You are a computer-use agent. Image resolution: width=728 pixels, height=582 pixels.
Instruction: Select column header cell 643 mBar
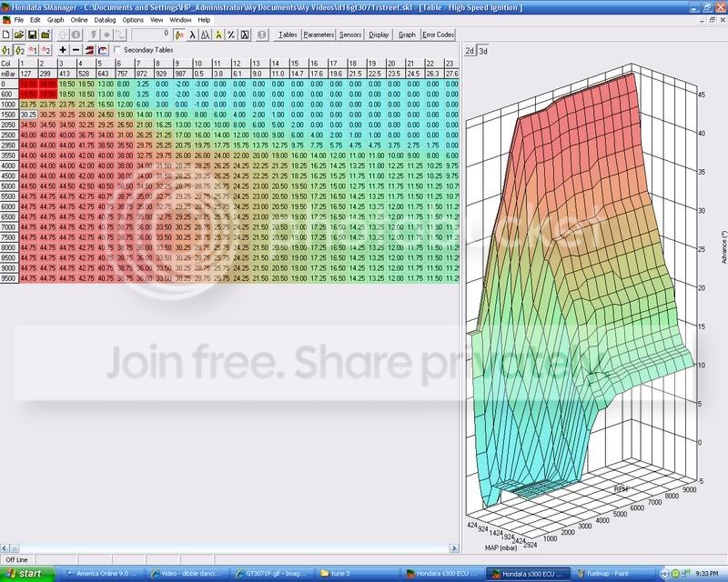pyautogui.click(x=106, y=74)
